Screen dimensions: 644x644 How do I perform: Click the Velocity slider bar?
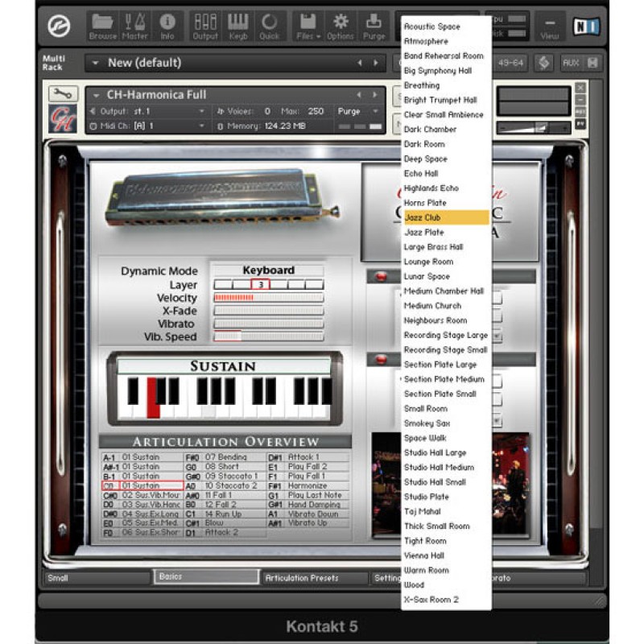pos(268,298)
